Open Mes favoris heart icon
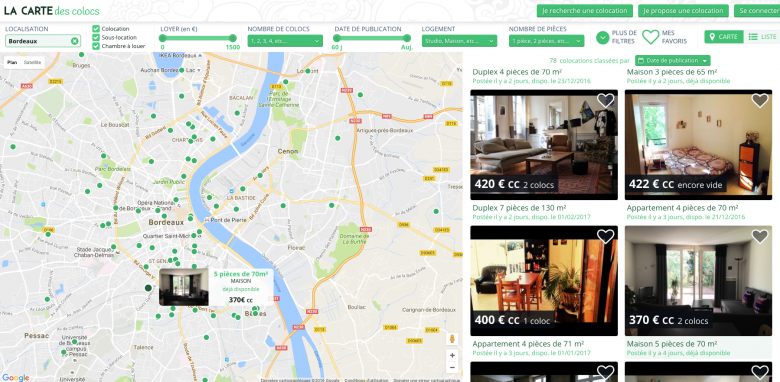Image resolution: width=780 pixels, height=382 pixels. 650,37
